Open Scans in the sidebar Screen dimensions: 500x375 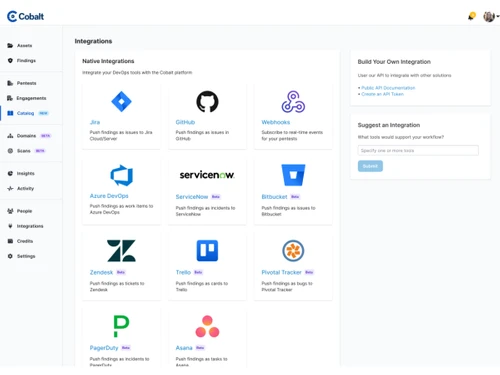coord(24,151)
